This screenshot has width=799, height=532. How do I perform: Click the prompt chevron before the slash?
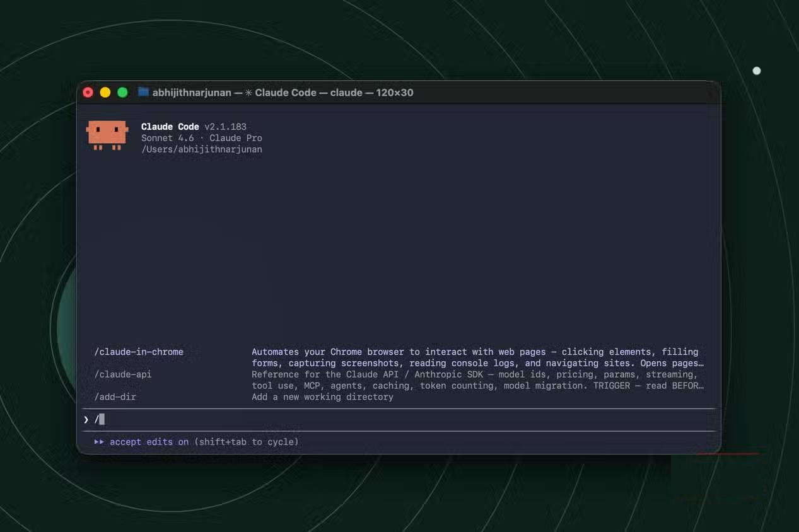(x=86, y=419)
